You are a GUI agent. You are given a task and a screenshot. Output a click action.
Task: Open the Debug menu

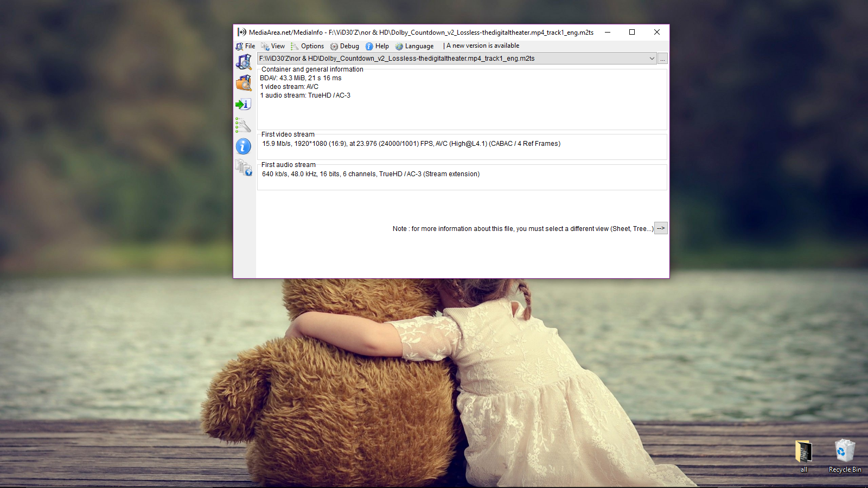[x=345, y=46]
